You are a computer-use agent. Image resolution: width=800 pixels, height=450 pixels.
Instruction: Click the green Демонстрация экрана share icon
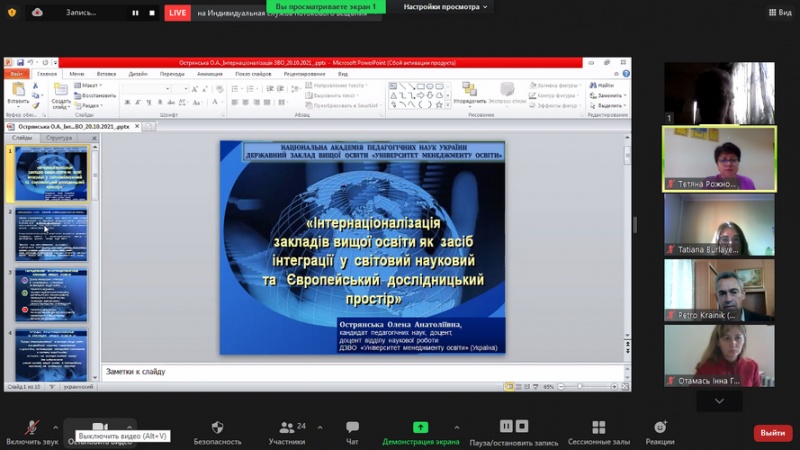[421, 428]
